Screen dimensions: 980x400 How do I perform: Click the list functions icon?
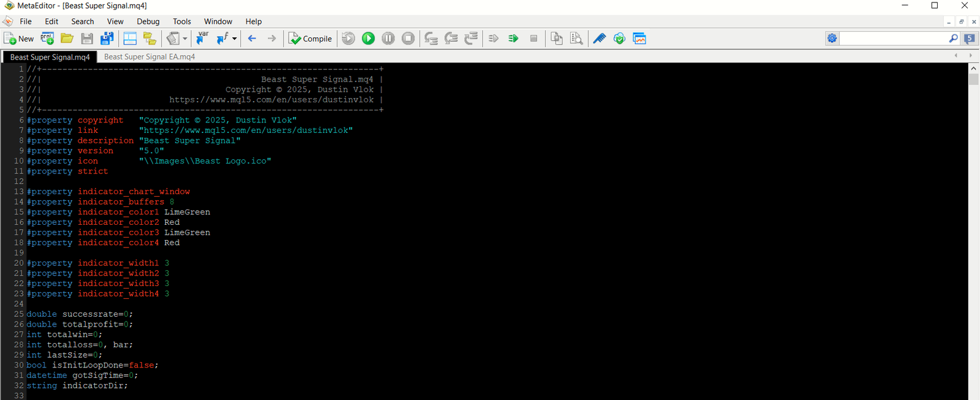(222, 39)
